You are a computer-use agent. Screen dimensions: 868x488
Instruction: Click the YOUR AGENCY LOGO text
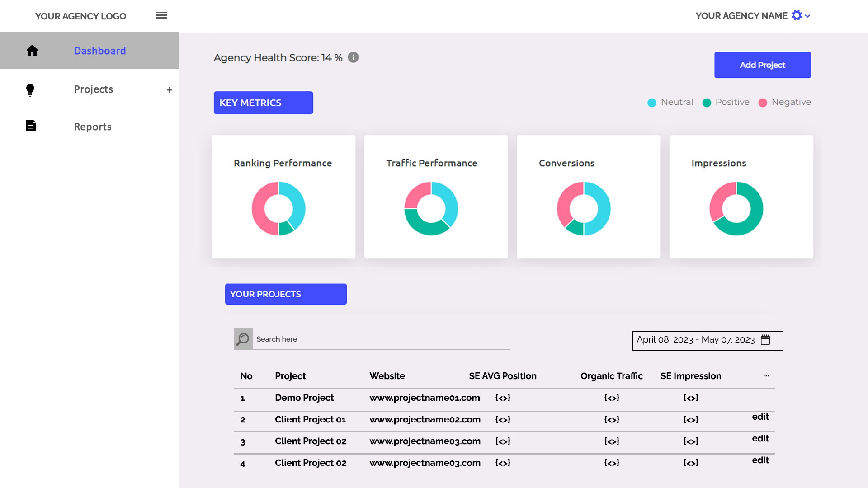80,16
